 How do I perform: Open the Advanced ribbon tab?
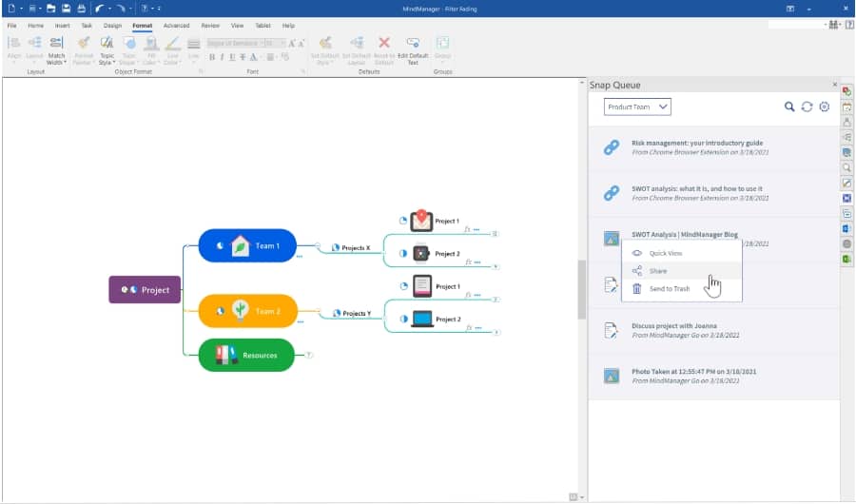176,26
